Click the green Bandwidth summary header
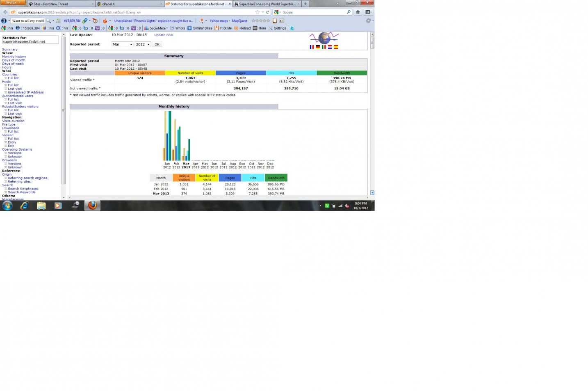 click(342, 73)
